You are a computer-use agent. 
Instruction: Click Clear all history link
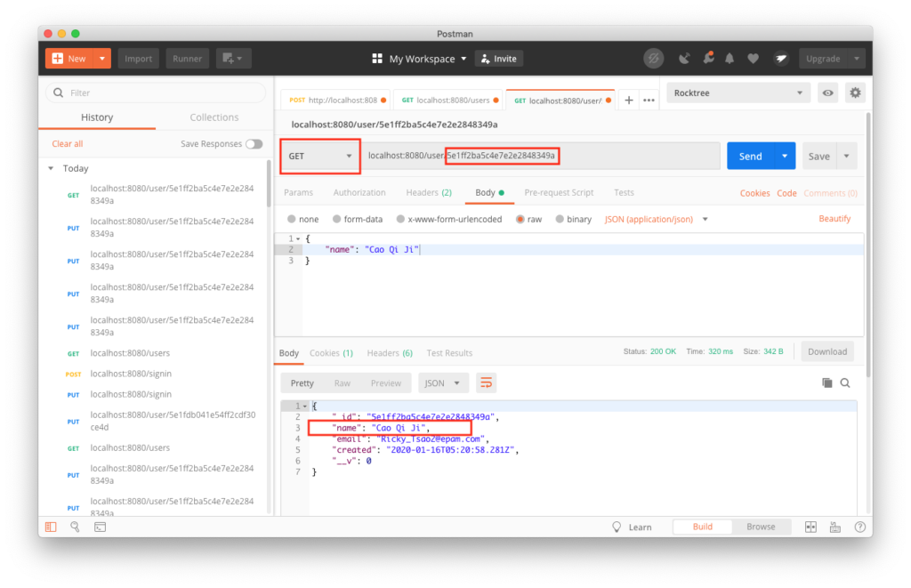pyautogui.click(x=68, y=143)
